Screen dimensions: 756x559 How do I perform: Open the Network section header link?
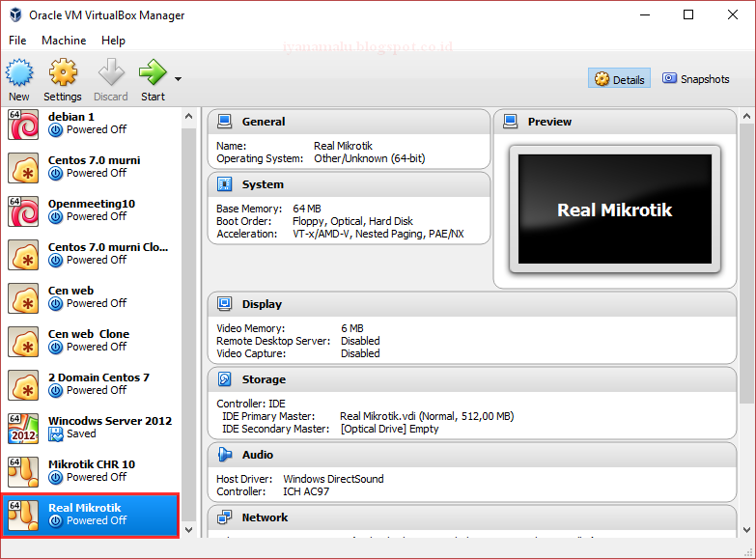[x=265, y=517]
